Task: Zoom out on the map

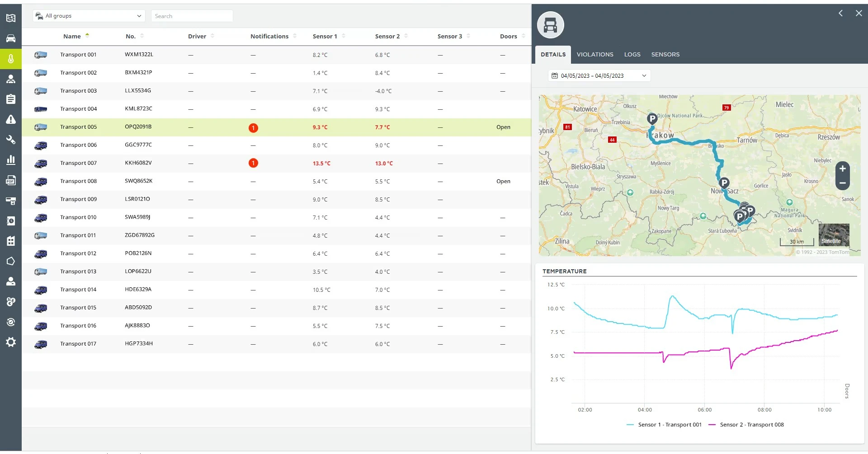Action: click(x=842, y=183)
